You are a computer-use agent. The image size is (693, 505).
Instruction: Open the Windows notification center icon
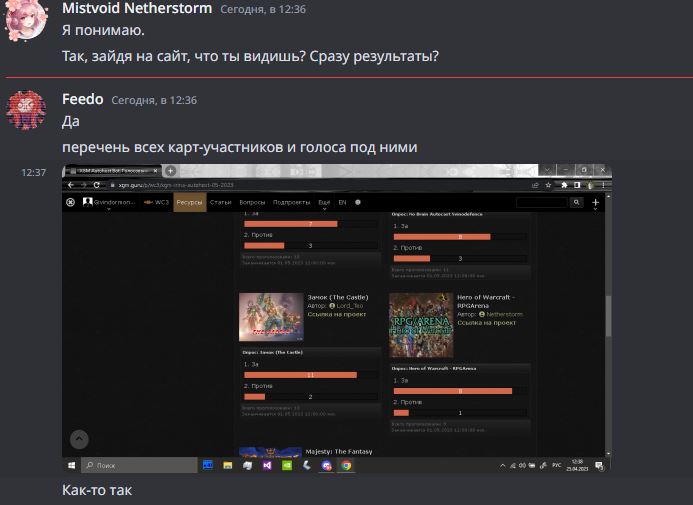tap(599, 465)
